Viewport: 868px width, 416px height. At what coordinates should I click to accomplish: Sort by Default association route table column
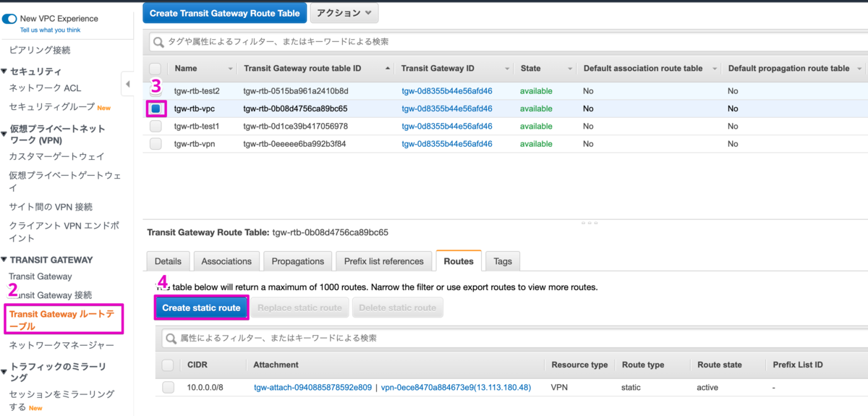point(714,69)
